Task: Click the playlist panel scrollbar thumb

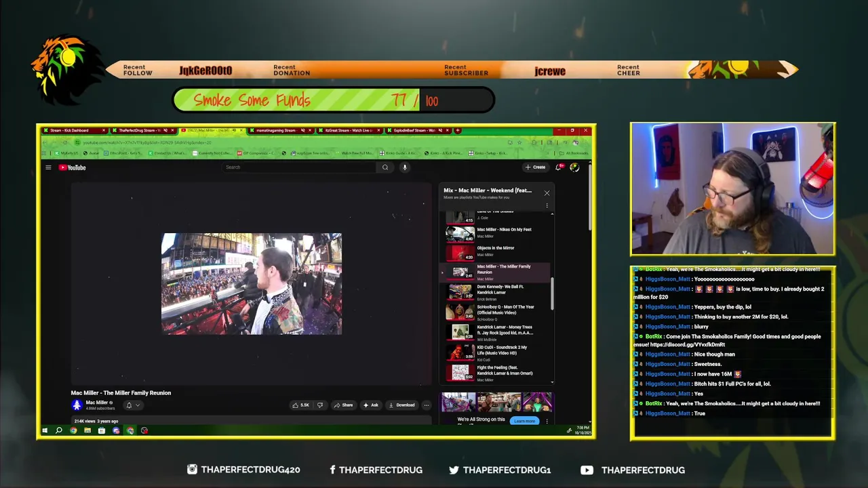Action: (552, 294)
